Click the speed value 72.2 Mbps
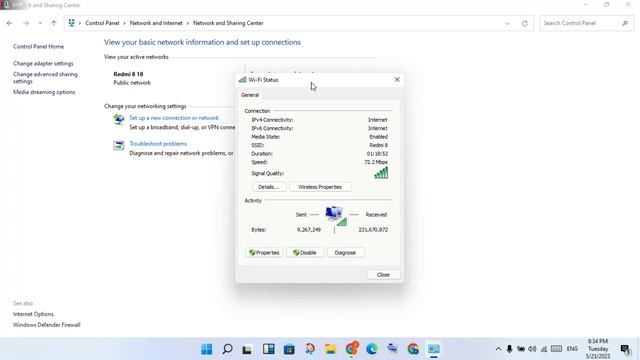 click(376, 162)
